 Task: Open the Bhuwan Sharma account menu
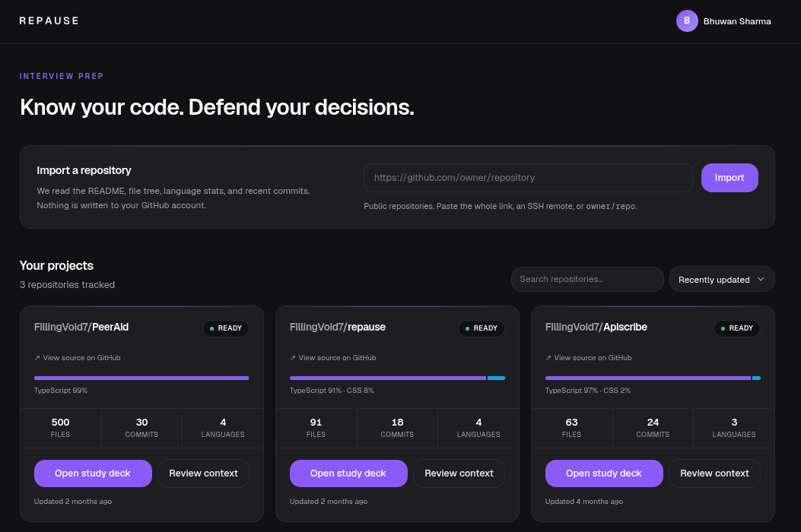point(724,21)
